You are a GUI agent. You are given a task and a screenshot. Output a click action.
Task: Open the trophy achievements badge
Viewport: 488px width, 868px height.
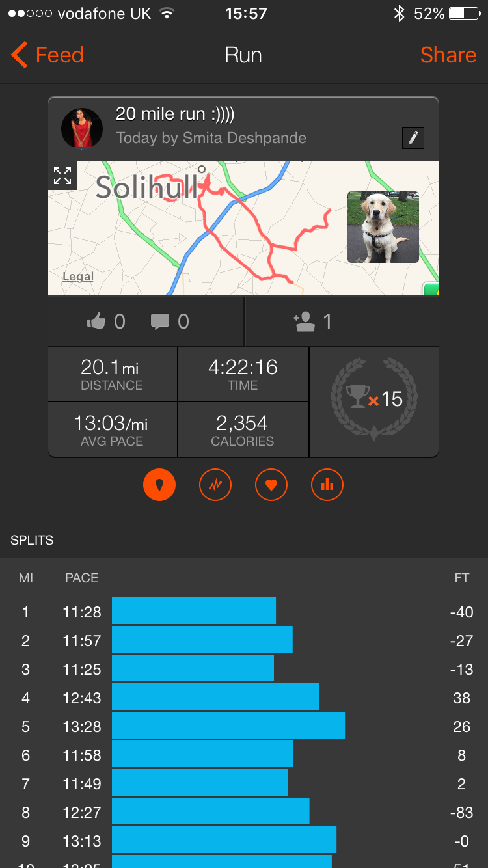tap(374, 398)
